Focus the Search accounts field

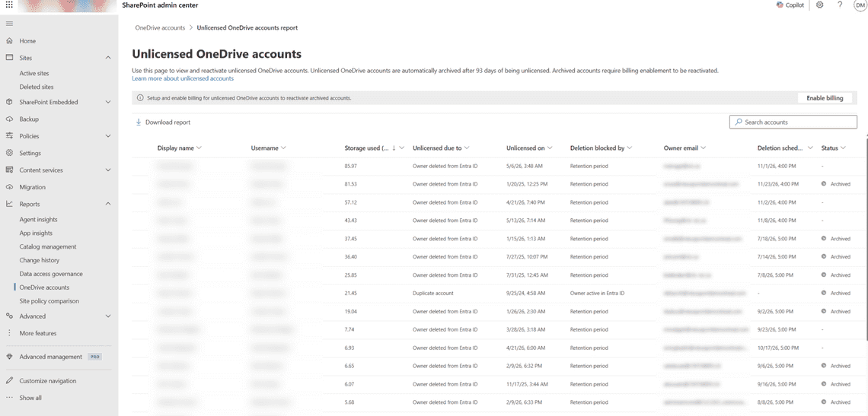(x=793, y=122)
